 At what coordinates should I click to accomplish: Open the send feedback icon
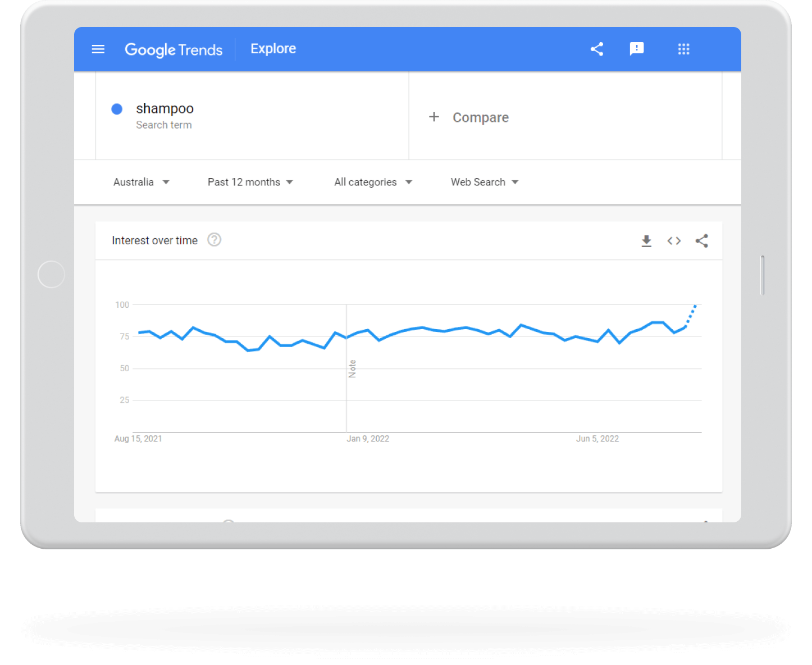point(637,49)
